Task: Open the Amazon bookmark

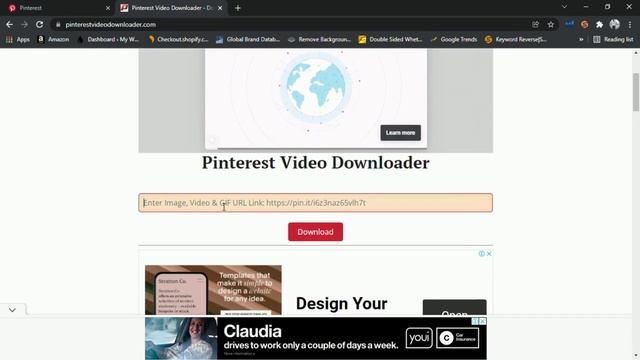Action: pos(53,40)
